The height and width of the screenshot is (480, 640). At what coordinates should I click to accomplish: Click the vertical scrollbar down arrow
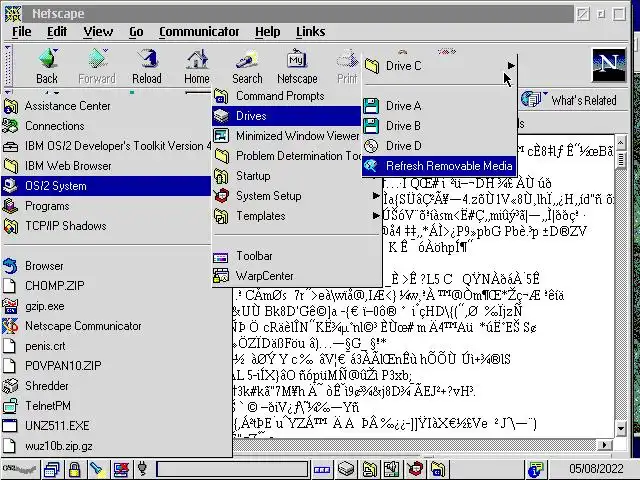coord(621,428)
